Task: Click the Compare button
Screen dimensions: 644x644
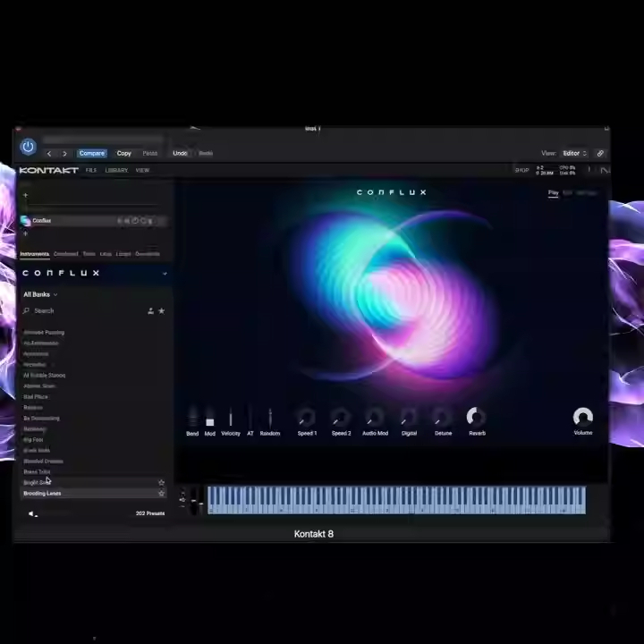Action: (x=92, y=153)
